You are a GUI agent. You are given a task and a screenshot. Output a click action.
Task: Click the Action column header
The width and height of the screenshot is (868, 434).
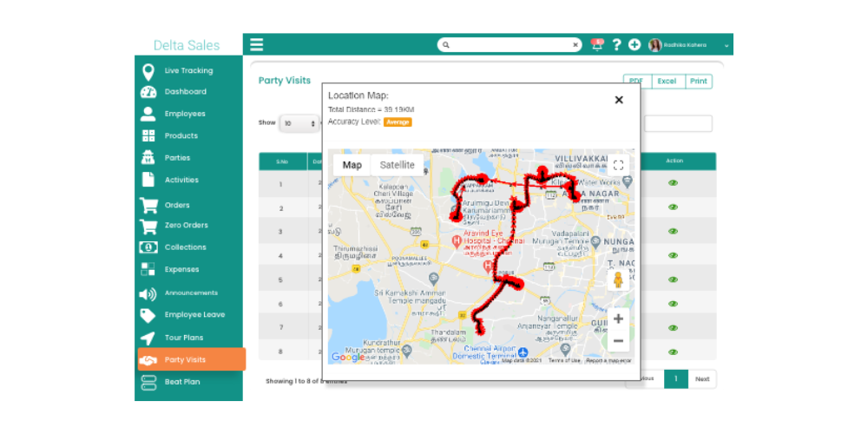[x=674, y=161]
